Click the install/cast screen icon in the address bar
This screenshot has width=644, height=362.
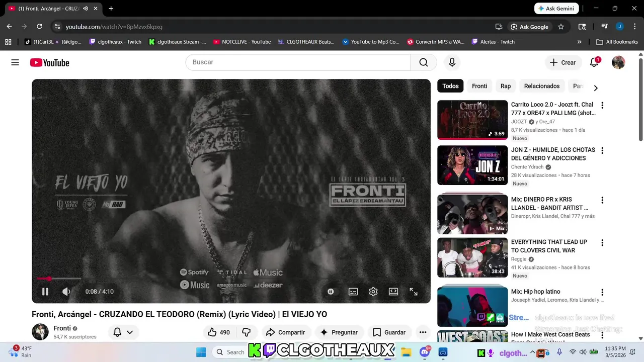499,27
